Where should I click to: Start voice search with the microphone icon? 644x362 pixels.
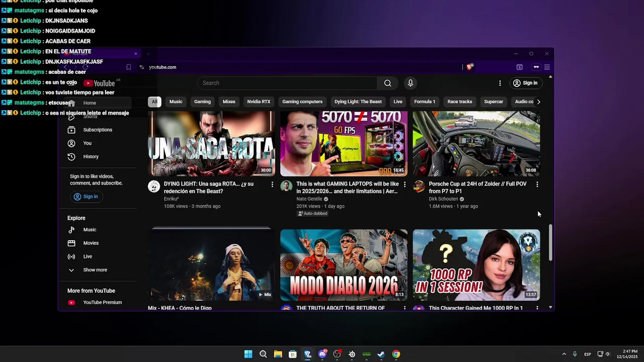(411, 83)
